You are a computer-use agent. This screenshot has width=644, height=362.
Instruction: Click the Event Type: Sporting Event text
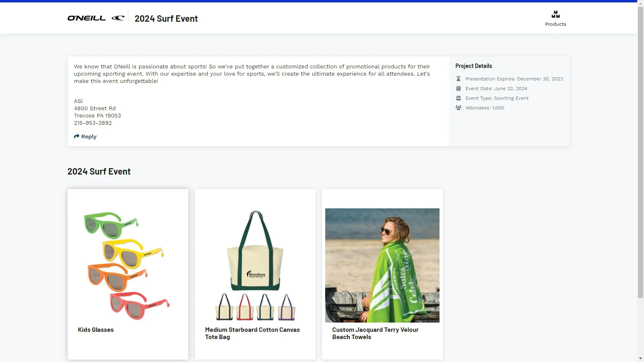[x=497, y=98]
